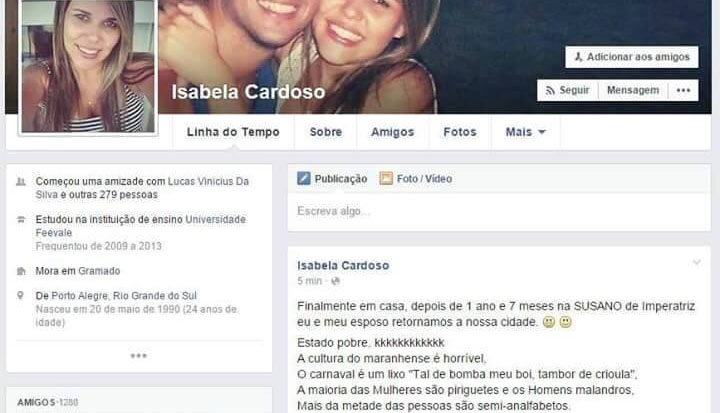
Task: Click the Mensagem button
Action: [x=633, y=91]
